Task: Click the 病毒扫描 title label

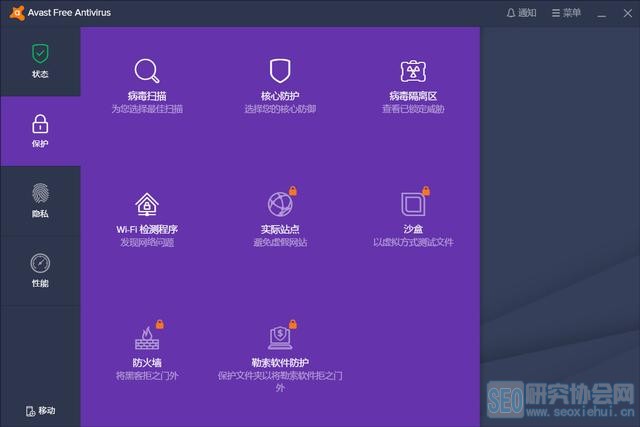Action: tap(147, 96)
